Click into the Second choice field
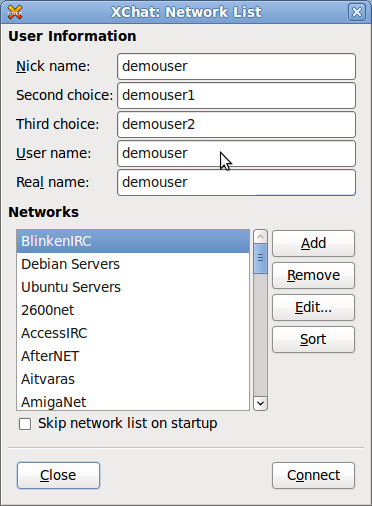This screenshot has height=506, width=372. click(x=236, y=95)
